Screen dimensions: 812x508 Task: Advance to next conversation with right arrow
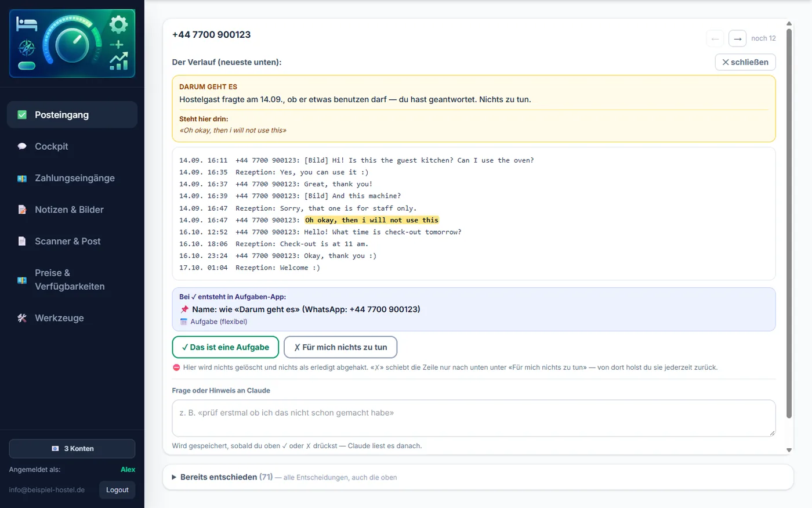click(737, 38)
